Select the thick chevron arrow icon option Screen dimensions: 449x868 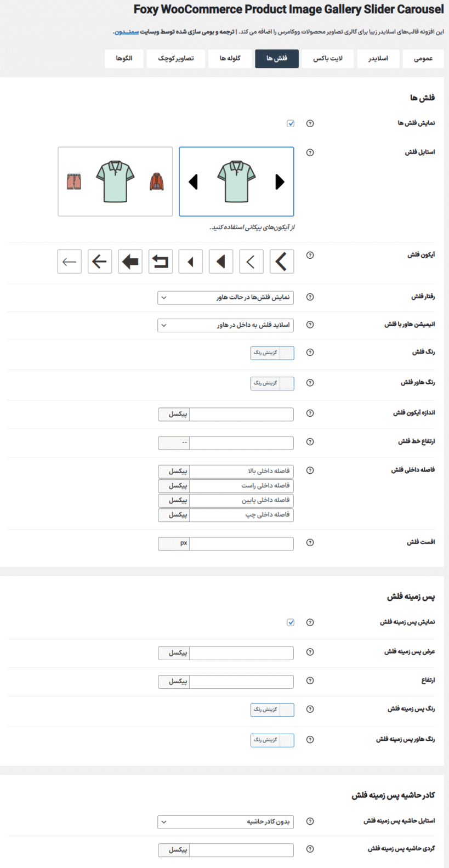click(x=281, y=262)
